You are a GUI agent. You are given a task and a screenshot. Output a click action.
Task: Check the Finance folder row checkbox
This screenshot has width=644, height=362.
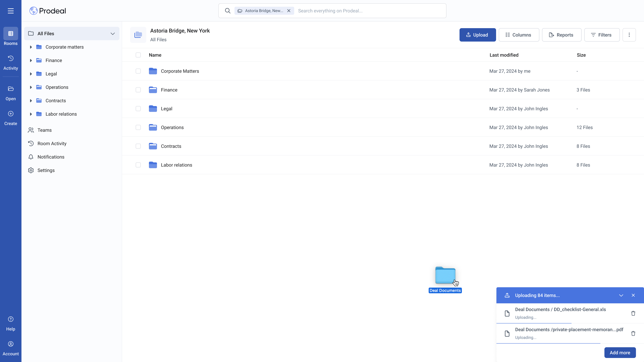[x=138, y=90]
